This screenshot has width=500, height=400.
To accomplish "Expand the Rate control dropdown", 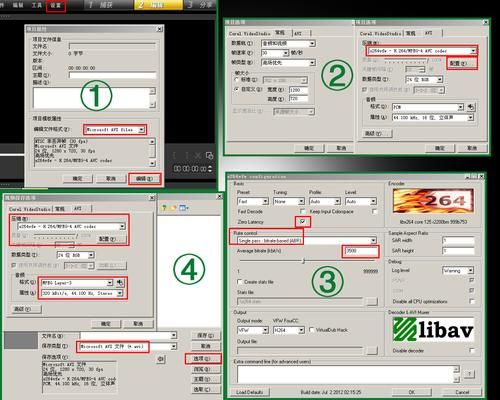I will 307,240.
